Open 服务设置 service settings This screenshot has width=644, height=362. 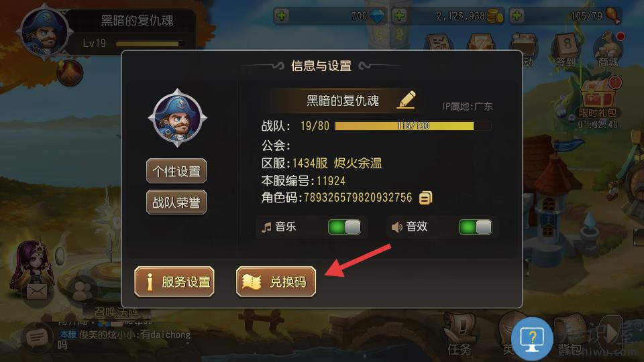click(x=174, y=282)
